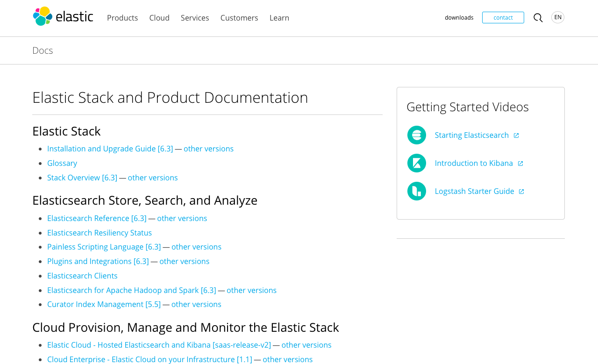Open Elasticsearch Resiliency Status
Image resolution: width=598 pixels, height=364 pixels.
coord(100,233)
